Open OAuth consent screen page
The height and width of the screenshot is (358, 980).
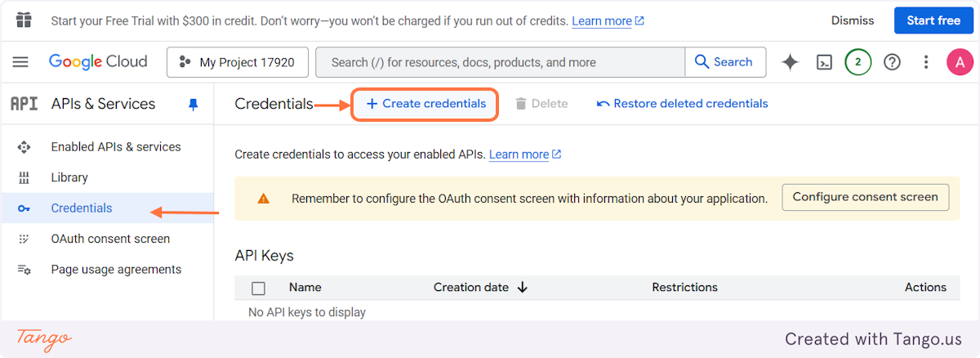click(x=110, y=239)
